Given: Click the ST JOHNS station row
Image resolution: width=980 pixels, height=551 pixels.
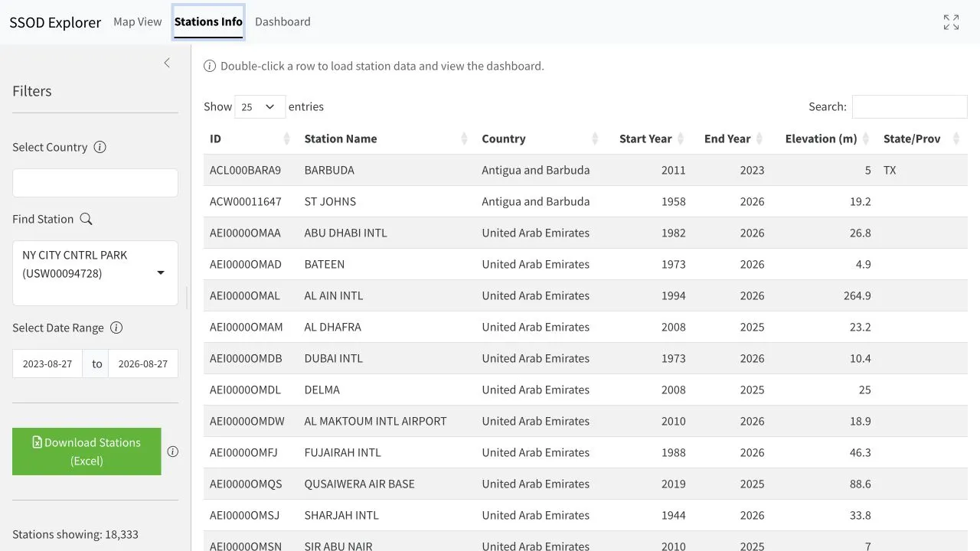Looking at the screenshot, I should [x=586, y=201].
